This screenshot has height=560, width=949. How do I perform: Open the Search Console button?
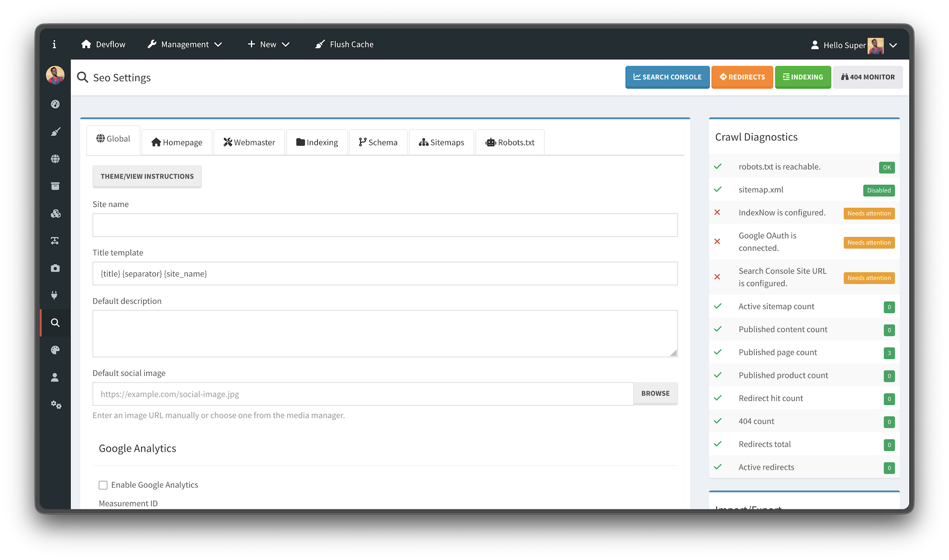pyautogui.click(x=667, y=77)
